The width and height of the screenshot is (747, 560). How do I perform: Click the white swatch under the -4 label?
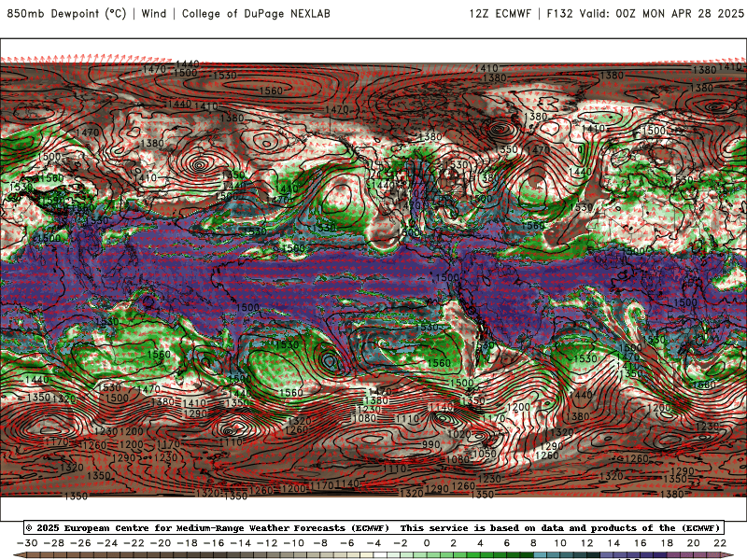coord(381,555)
